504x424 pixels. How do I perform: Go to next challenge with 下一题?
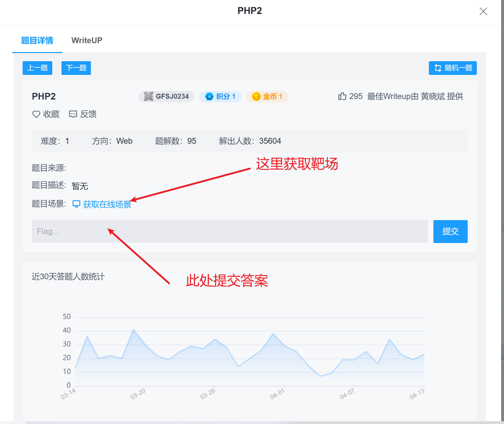(76, 68)
